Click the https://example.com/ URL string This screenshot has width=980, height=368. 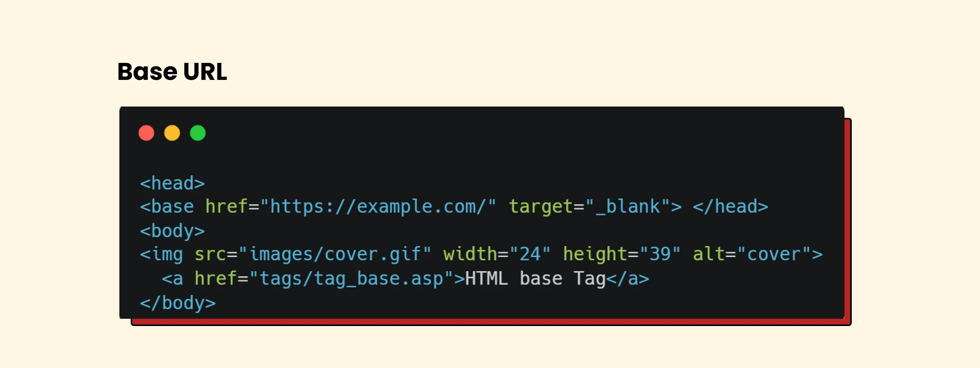[378, 207]
